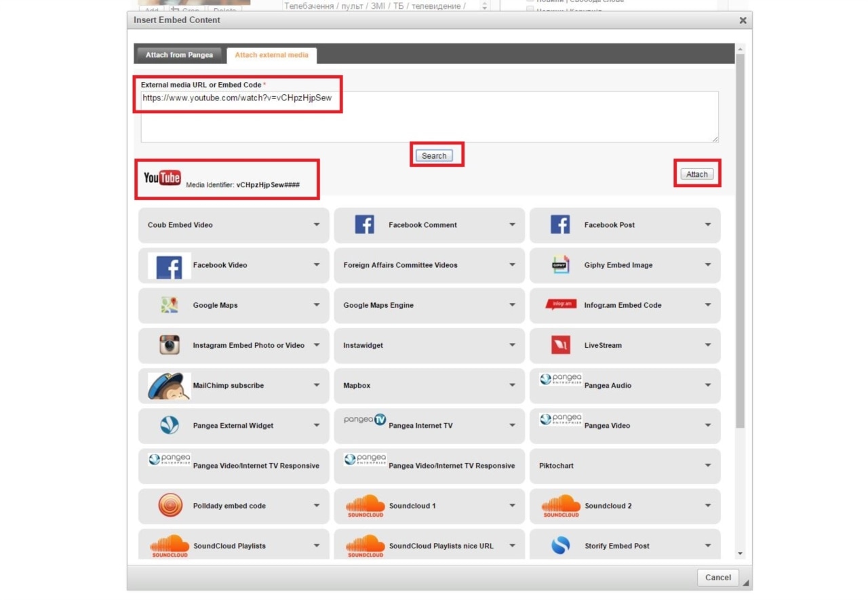Screen dimensions: 868x600
Task: Click the "Mapbox" label text
Action: [x=357, y=385]
